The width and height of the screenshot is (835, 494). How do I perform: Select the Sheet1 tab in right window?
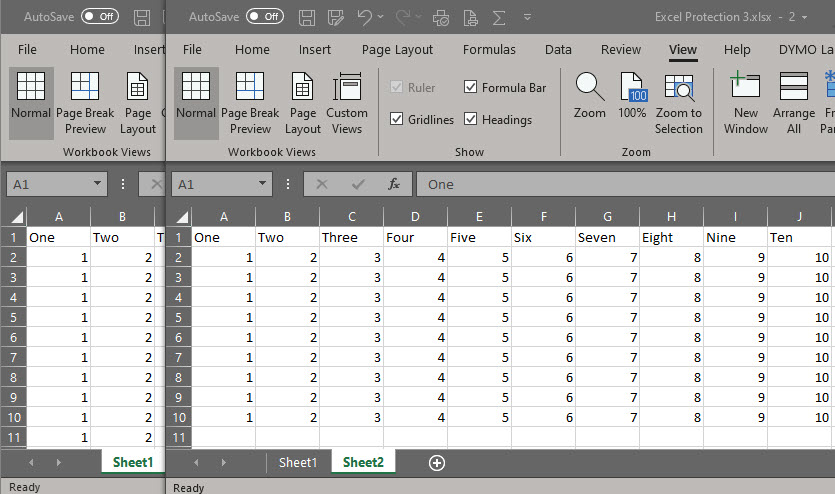[298, 462]
